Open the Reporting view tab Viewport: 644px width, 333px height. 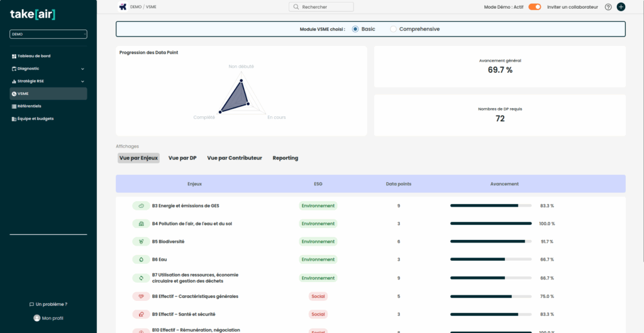(x=285, y=158)
